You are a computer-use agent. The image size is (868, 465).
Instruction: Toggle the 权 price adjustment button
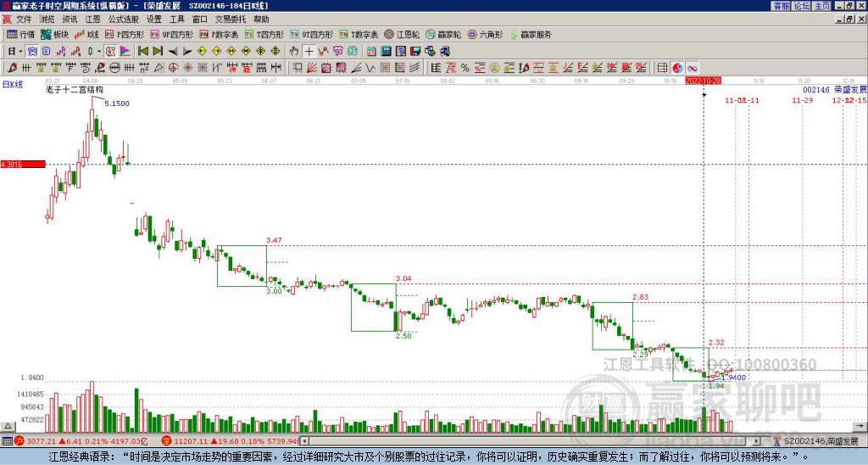click(110, 51)
